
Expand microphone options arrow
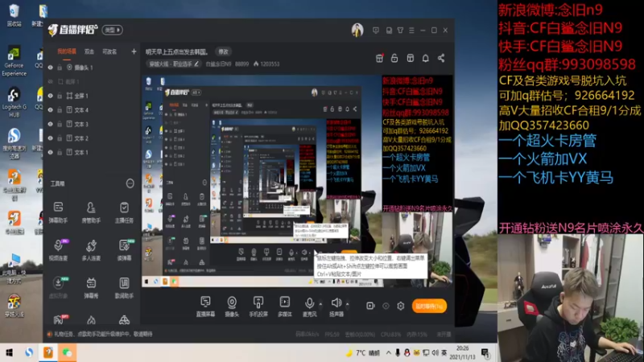click(x=320, y=304)
